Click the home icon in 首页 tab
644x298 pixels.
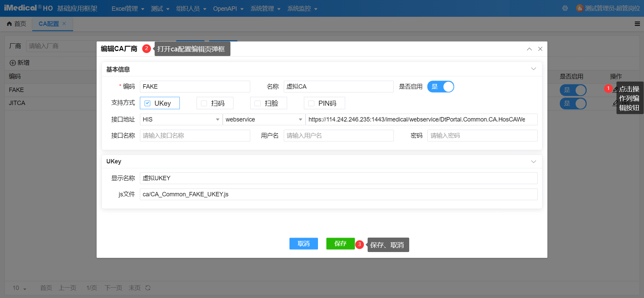9,24
